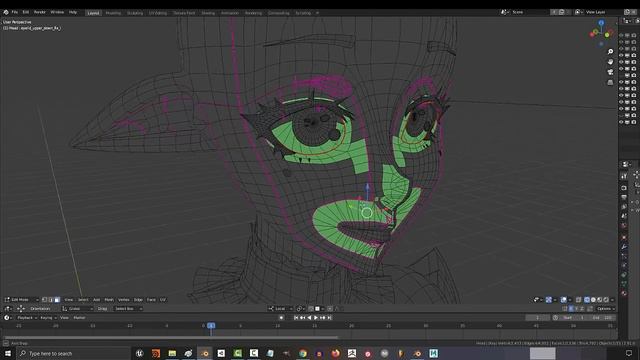Switch to the UV Editing workspace tab
Screen dimensions: 640x360
click(x=158, y=13)
